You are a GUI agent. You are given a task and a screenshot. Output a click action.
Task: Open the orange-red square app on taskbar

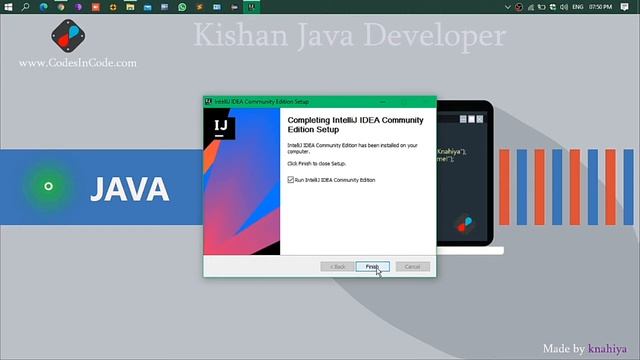[96, 7]
